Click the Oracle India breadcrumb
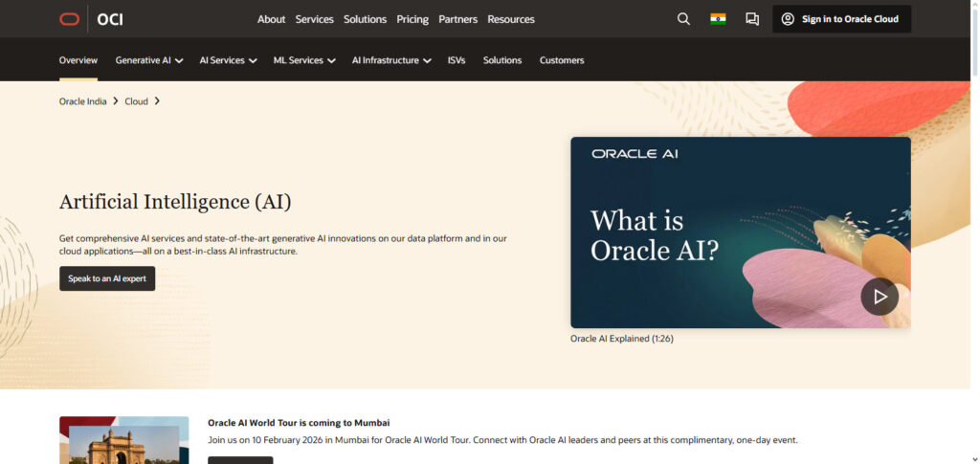The height and width of the screenshot is (464, 980). [x=83, y=101]
